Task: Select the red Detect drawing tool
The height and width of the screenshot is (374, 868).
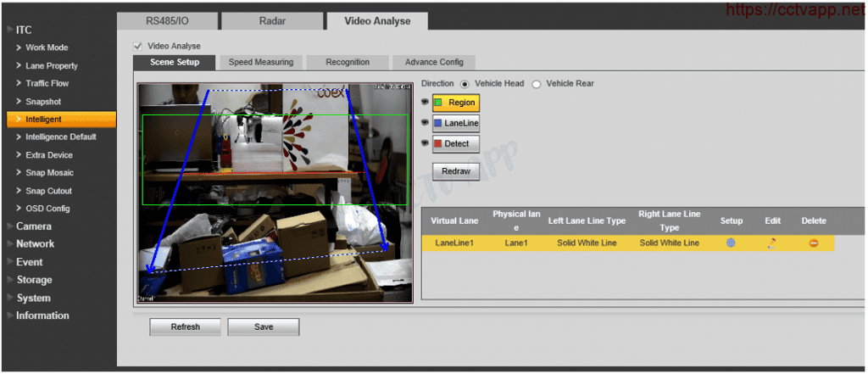Action: [456, 144]
